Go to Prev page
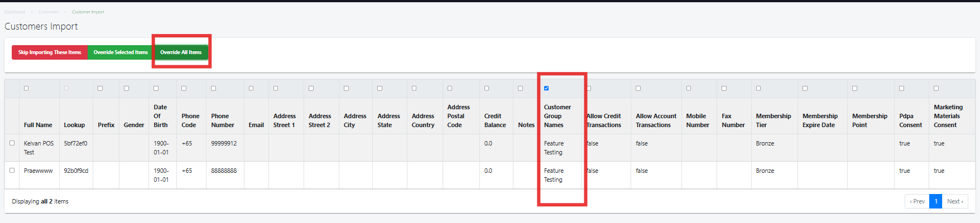Image resolution: width=980 pixels, height=223 pixels. 917,201
